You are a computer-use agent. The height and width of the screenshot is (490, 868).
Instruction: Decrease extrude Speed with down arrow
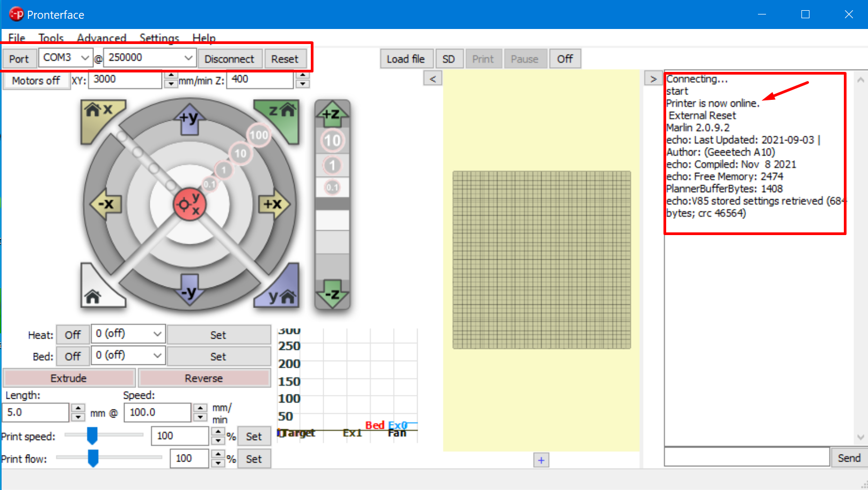[x=200, y=417]
